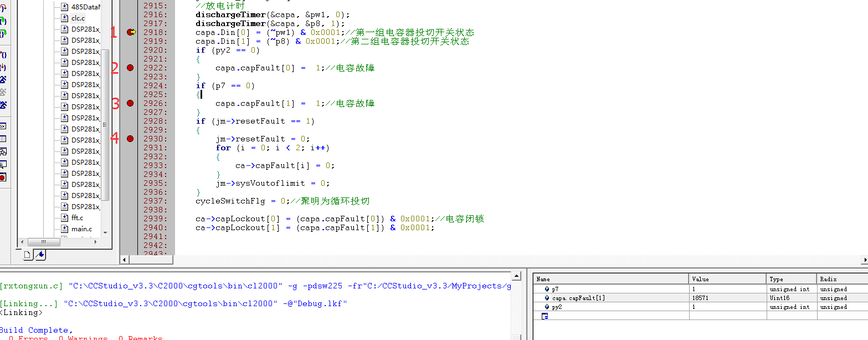Image resolution: width=868 pixels, height=340 pixels.
Task: Click the file icon next to main.c
Action: click(x=65, y=229)
